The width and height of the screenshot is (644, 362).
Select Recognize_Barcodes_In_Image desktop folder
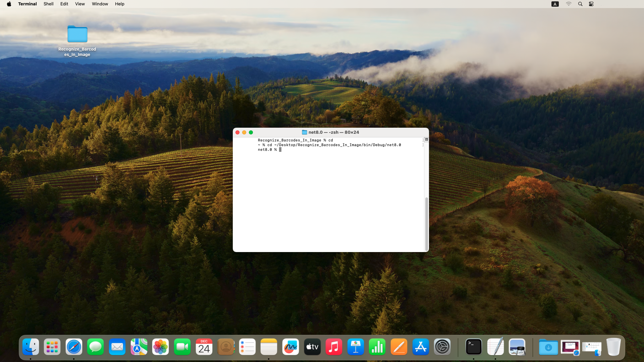point(77,35)
